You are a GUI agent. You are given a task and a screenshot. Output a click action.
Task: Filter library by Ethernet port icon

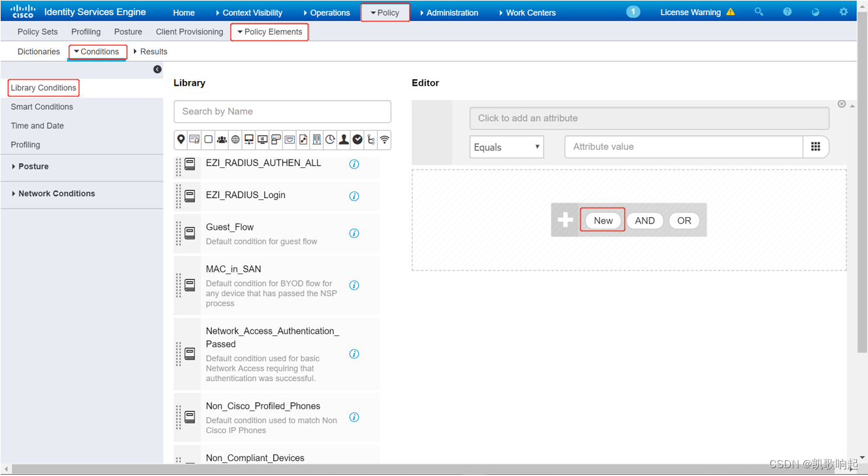pyautogui.click(x=290, y=139)
